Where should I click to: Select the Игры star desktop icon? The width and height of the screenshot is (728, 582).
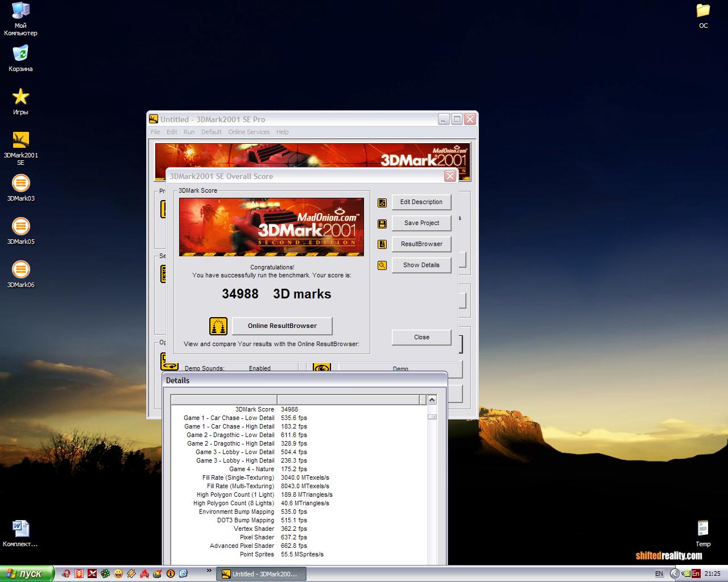[x=20, y=102]
